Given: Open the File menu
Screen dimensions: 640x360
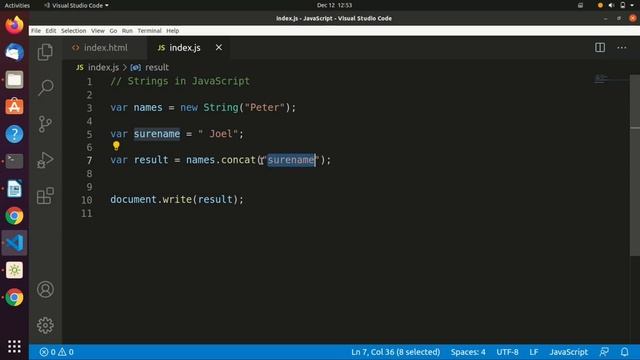Looking at the screenshot, I should click(x=36, y=31).
